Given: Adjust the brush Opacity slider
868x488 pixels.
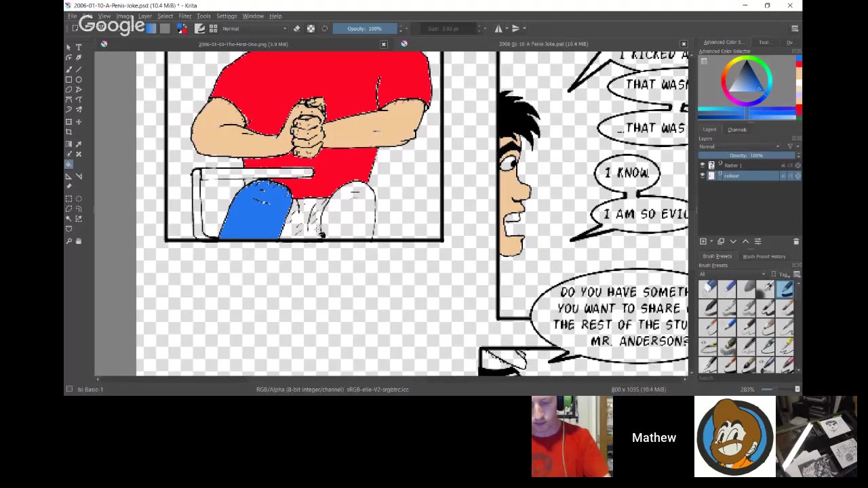Looking at the screenshot, I should [x=365, y=28].
